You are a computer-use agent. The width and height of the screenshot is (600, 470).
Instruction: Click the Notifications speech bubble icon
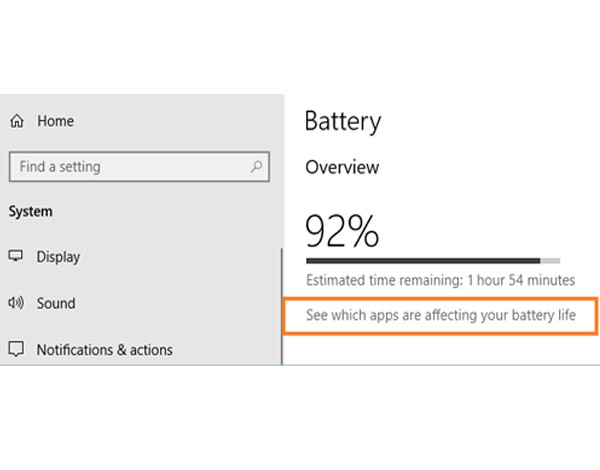(x=16, y=350)
